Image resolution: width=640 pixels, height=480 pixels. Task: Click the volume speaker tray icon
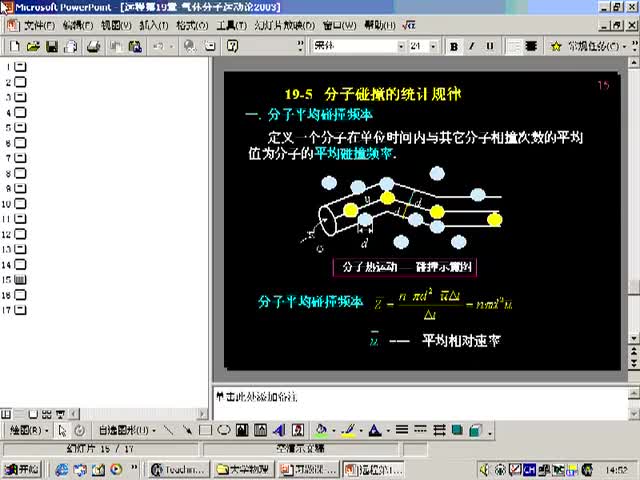pos(484,470)
